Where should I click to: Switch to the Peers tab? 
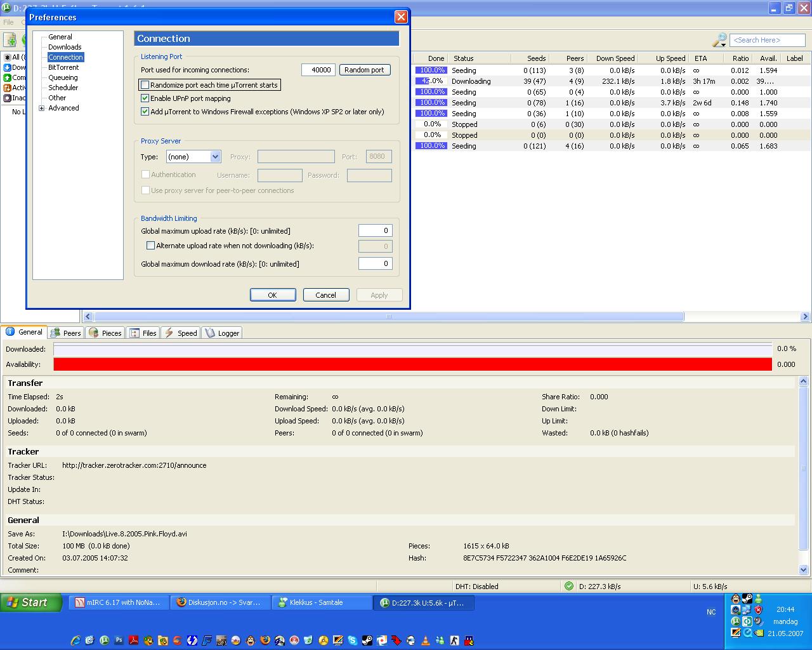coord(66,333)
